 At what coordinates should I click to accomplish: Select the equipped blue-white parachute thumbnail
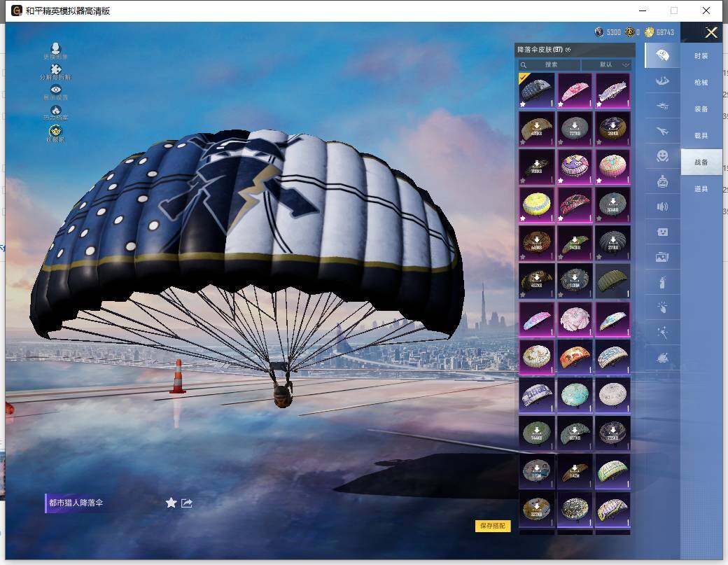(x=537, y=90)
